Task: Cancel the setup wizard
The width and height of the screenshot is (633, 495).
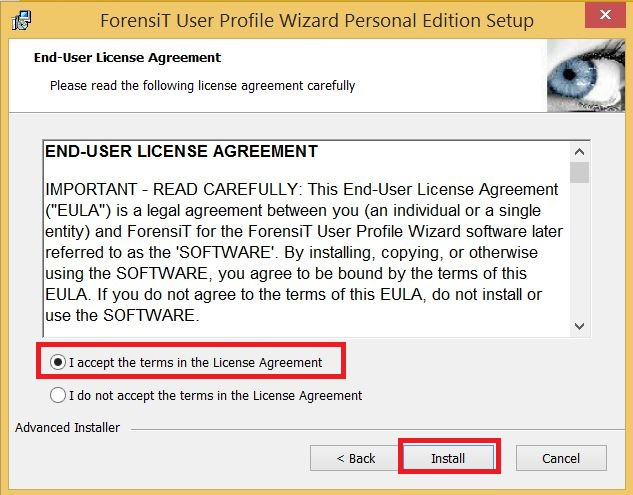Action: [x=561, y=458]
